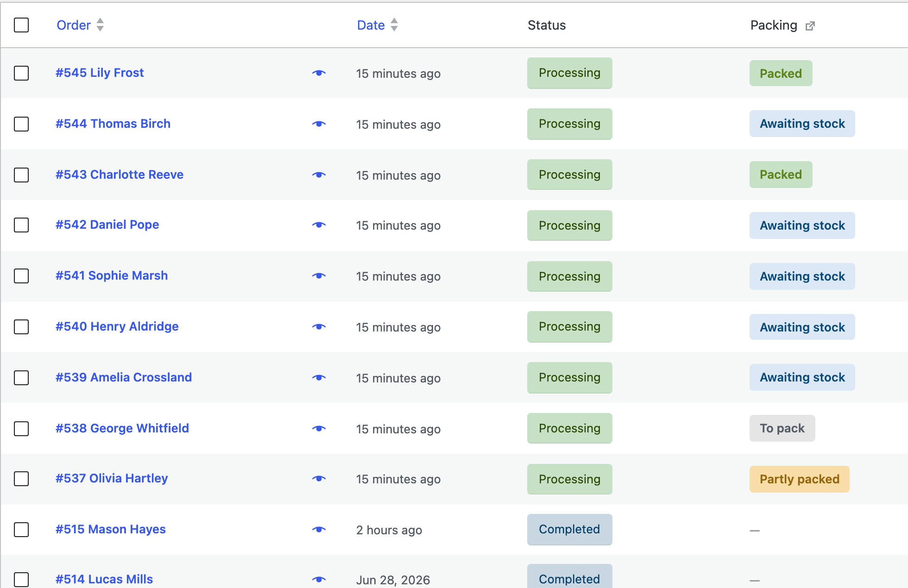
Task: Open order #539 Amelia Crossland
Action: [x=124, y=377]
